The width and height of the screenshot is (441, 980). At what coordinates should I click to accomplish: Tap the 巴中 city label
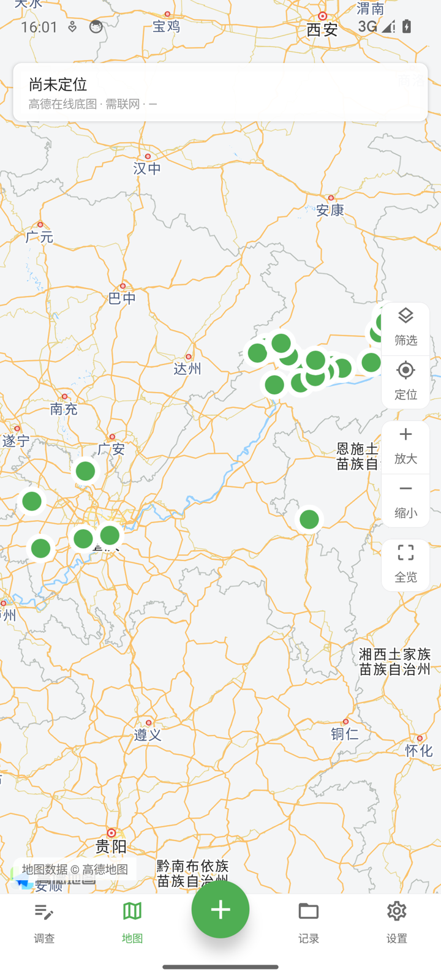tap(122, 298)
